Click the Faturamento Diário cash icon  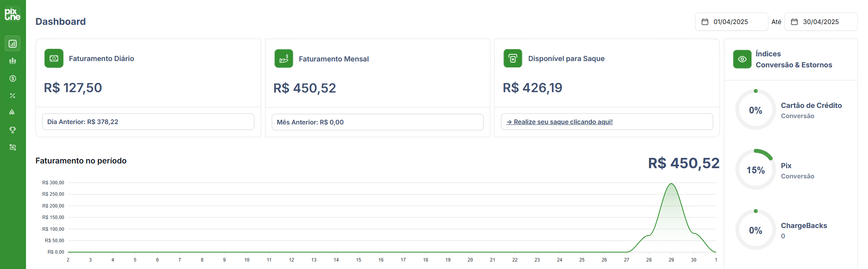(x=54, y=58)
